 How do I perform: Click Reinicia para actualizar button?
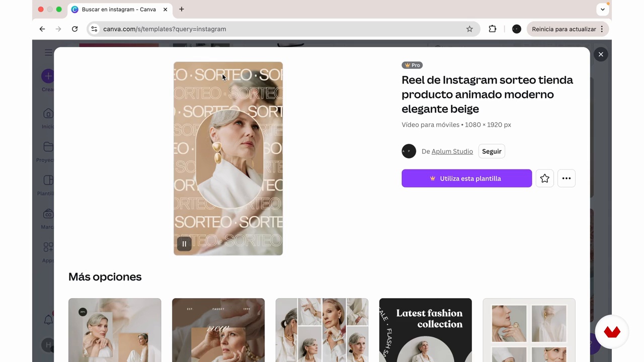tap(564, 29)
